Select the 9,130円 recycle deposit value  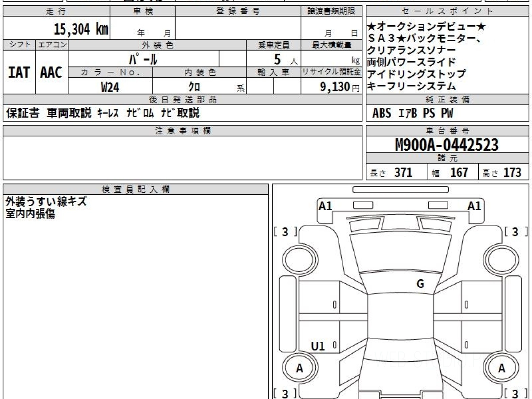coord(340,87)
